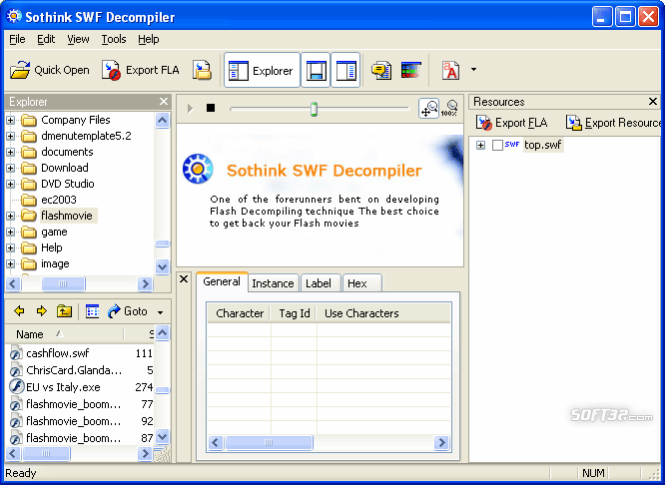Open the Goto dropdown arrow
665x485 pixels.
click(160, 313)
